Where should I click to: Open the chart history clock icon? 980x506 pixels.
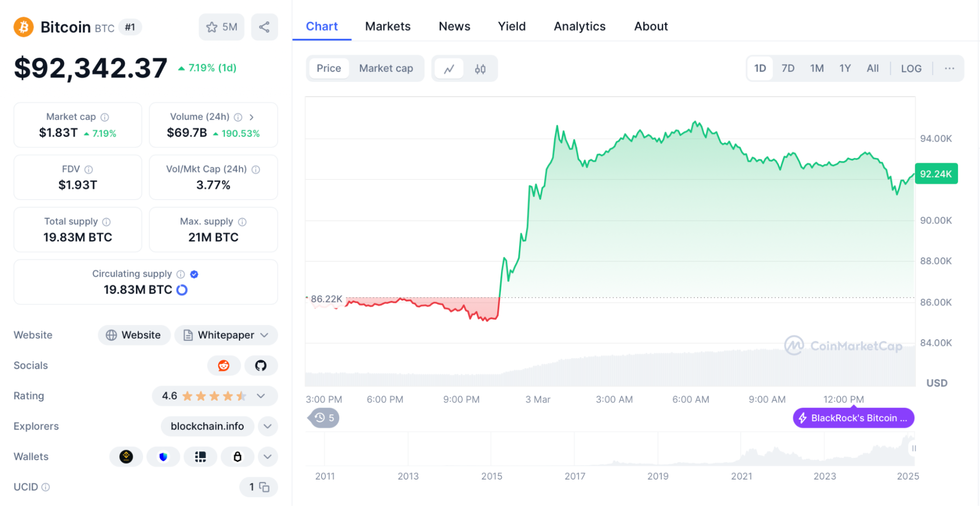[321, 418]
